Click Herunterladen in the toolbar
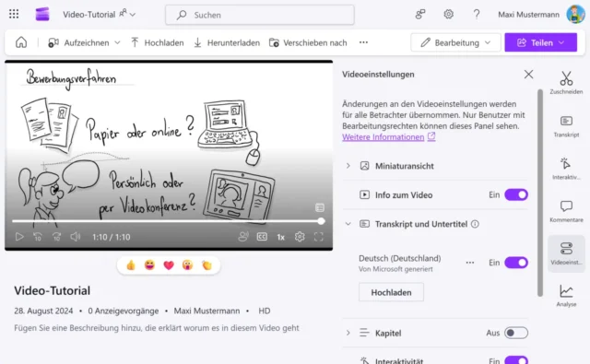 pos(227,43)
